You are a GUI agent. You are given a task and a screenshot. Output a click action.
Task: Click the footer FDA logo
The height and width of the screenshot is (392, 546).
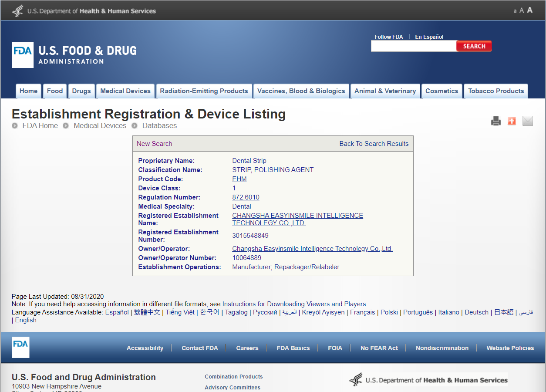click(20, 347)
